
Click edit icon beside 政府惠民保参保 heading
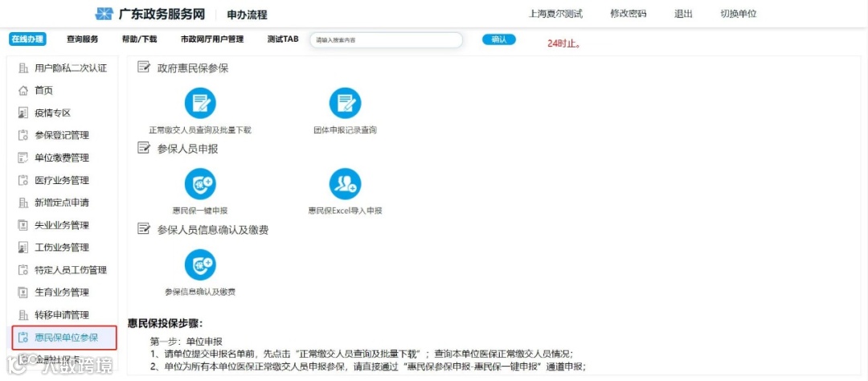click(144, 68)
